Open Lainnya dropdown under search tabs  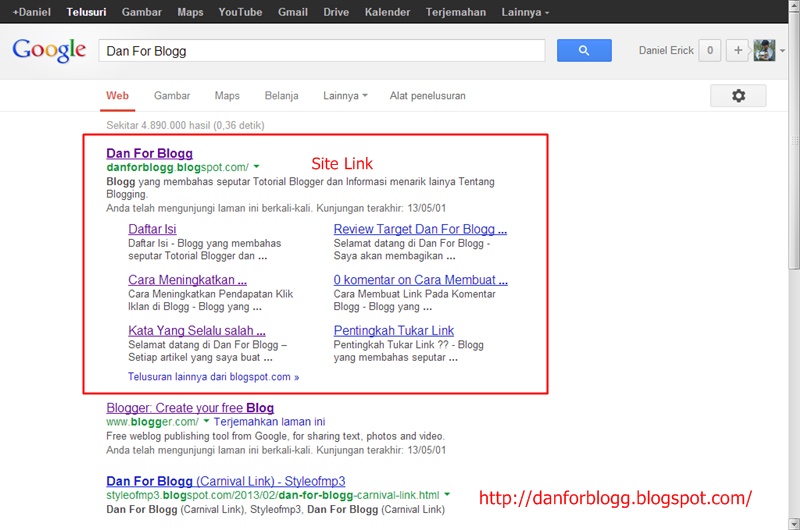tap(345, 96)
